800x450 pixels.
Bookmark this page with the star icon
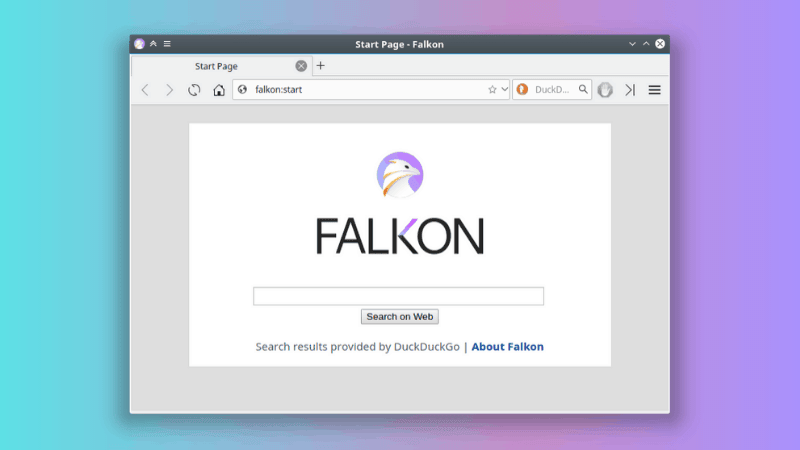click(492, 90)
